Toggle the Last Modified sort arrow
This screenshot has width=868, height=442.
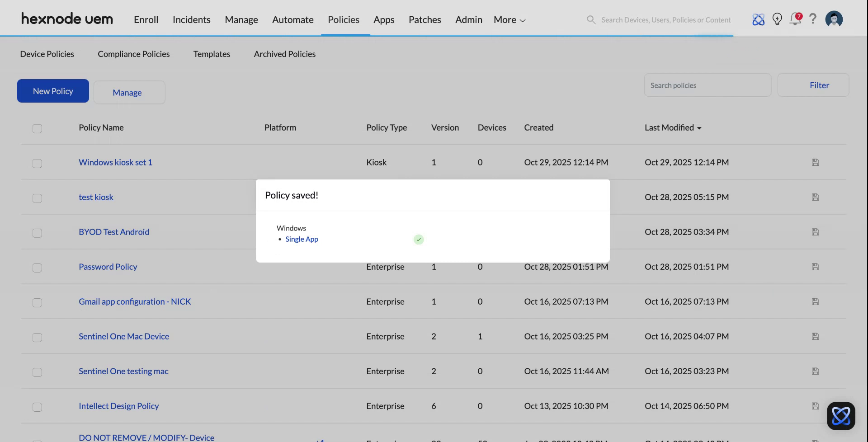tap(700, 128)
